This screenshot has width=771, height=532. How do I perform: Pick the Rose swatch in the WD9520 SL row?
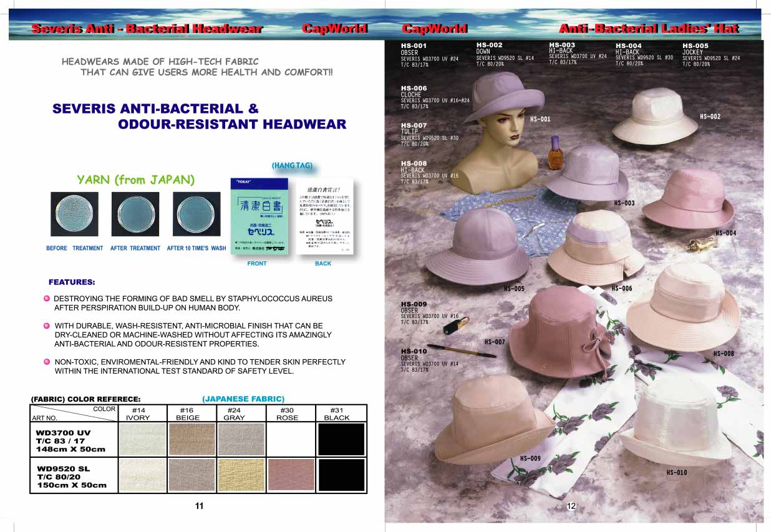tap(291, 475)
